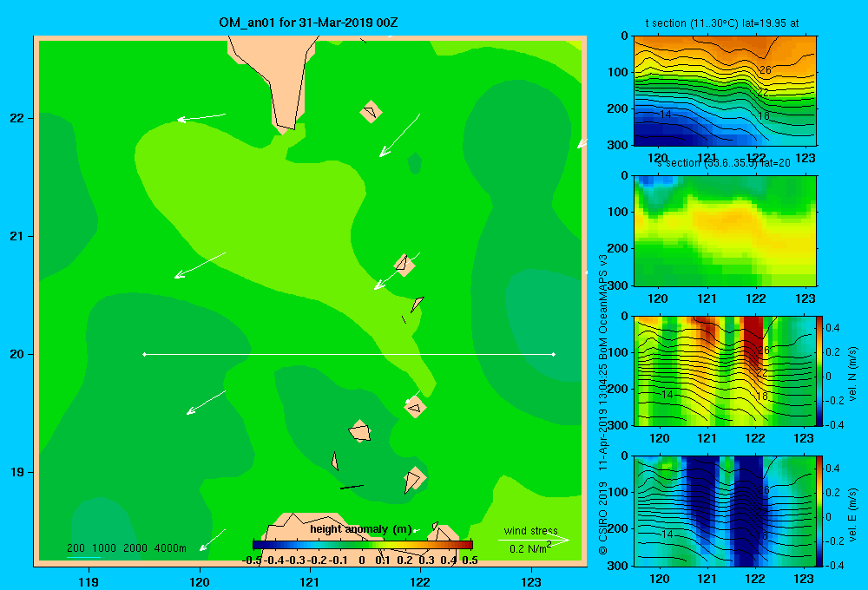The height and width of the screenshot is (590, 868).
Task: Click latitude label 21 on map axis
Action: (x=17, y=236)
